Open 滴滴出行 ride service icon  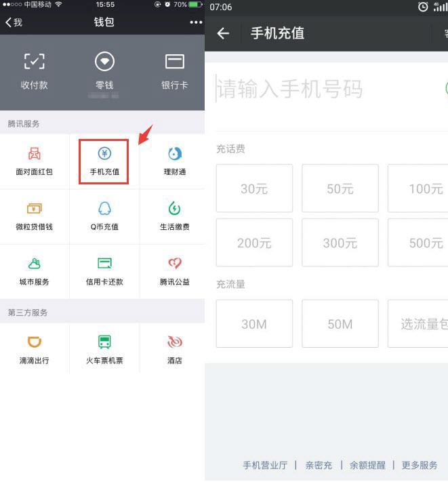[34, 342]
